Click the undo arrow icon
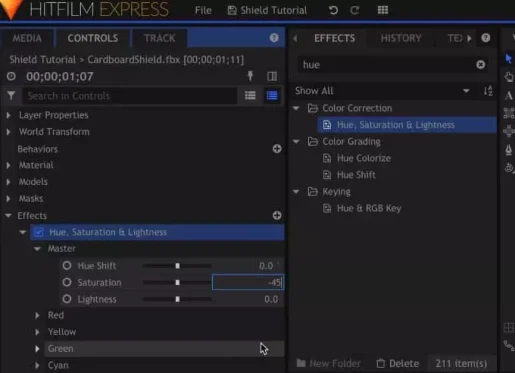The height and width of the screenshot is (373, 515). click(333, 10)
